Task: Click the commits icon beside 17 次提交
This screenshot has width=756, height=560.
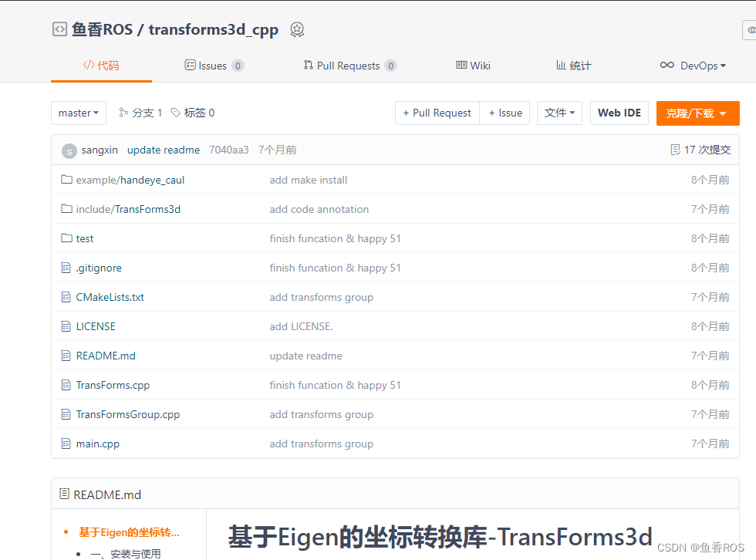Action: [675, 150]
